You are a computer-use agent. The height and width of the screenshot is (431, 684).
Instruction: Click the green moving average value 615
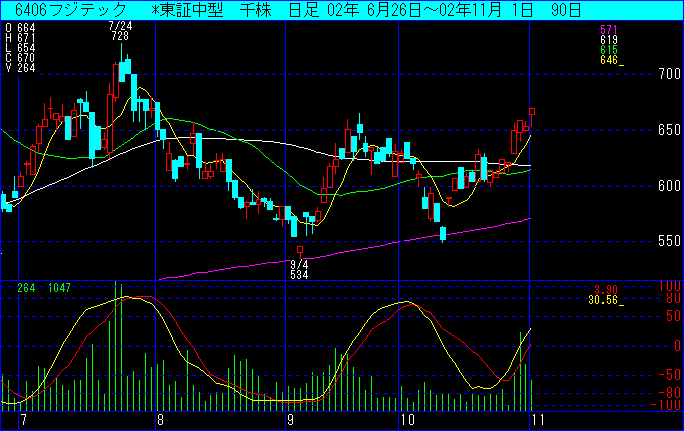(609, 50)
